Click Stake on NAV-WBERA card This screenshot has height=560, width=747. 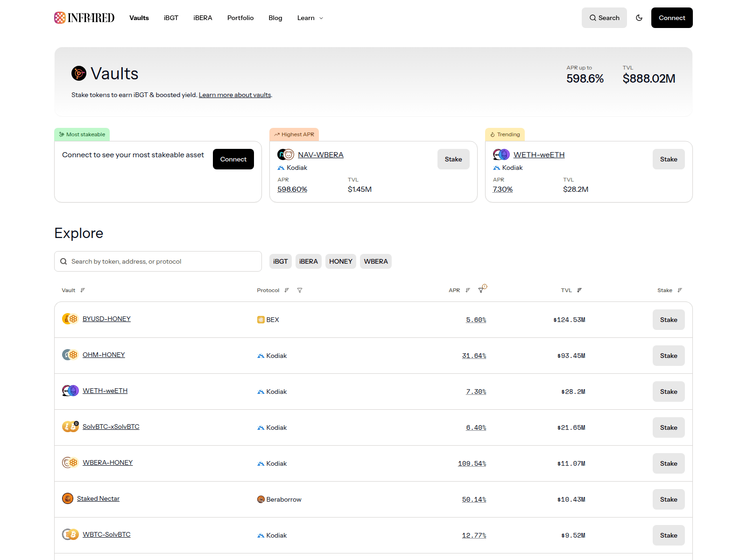coord(453,159)
